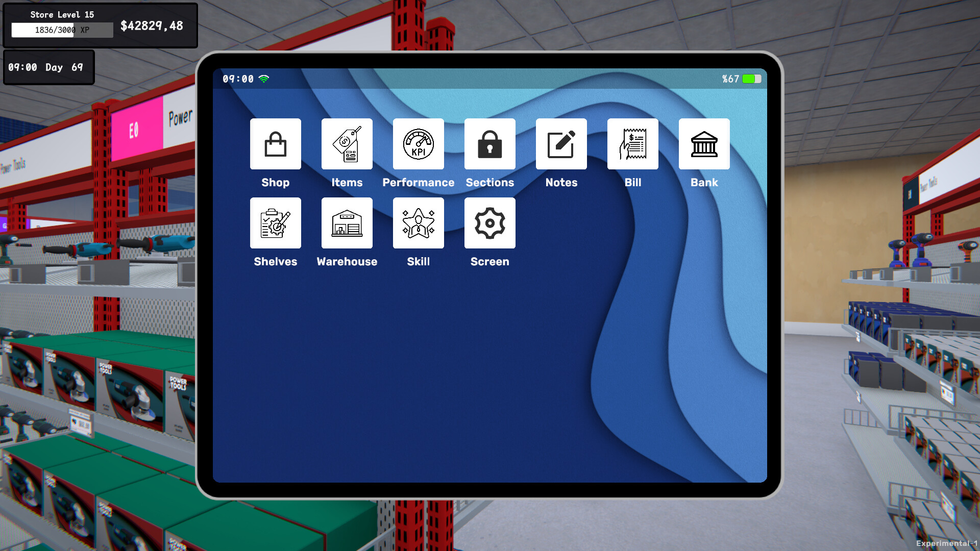
Task: Click the store XP progress bar
Action: 62,30
